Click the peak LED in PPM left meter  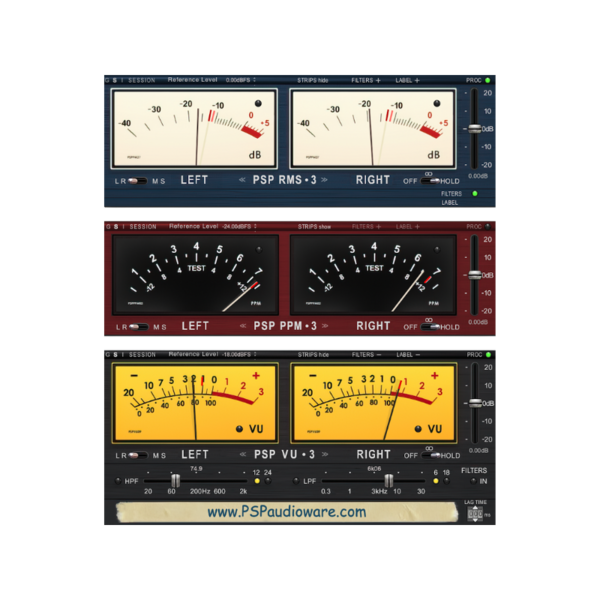tap(259, 249)
